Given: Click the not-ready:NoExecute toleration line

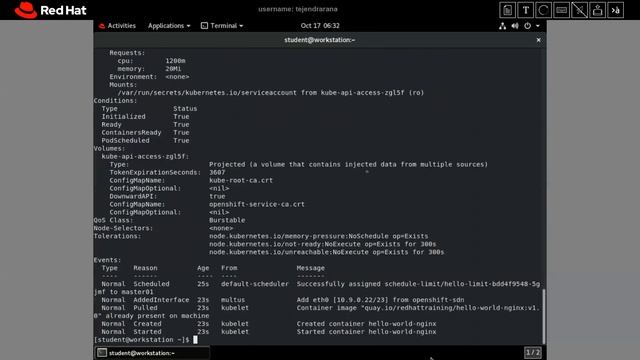Looking at the screenshot, I should click(322, 244).
